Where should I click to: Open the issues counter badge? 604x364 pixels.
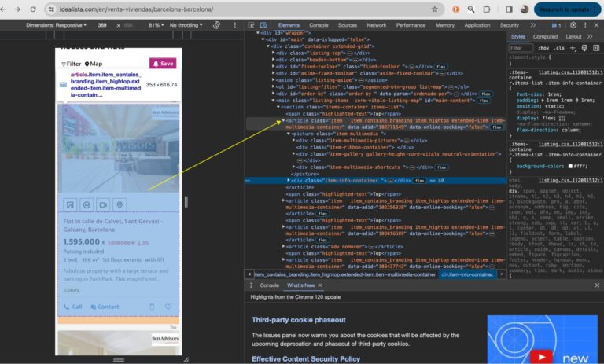tap(556, 25)
